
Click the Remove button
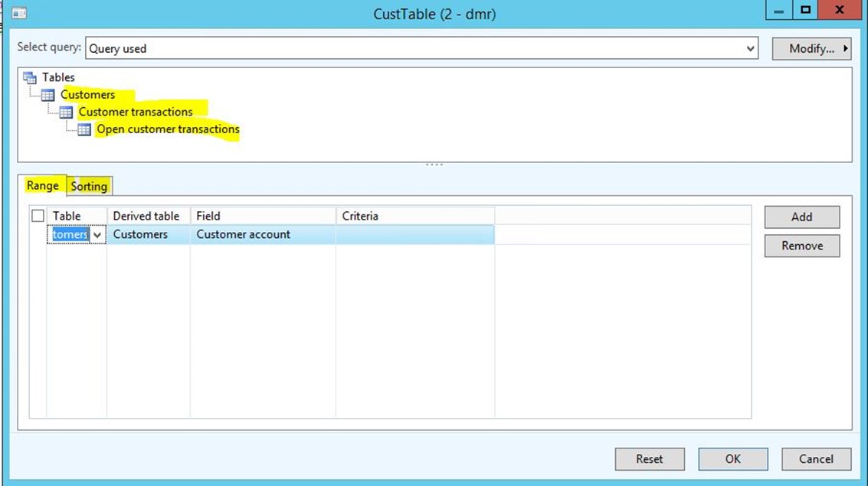point(802,246)
